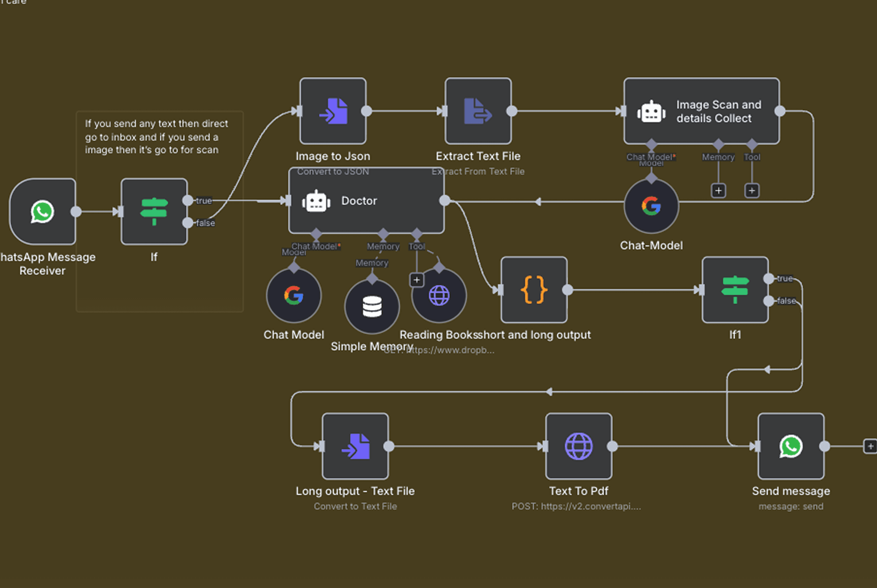Screen dimensions: 877x588
Task: Add Memory sub-node to Image Scan agent
Action: tap(718, 191)
